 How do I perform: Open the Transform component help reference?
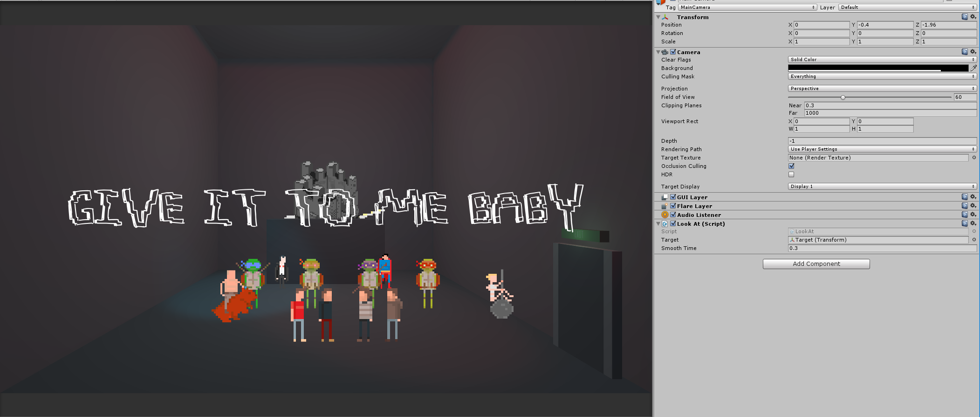965,17
